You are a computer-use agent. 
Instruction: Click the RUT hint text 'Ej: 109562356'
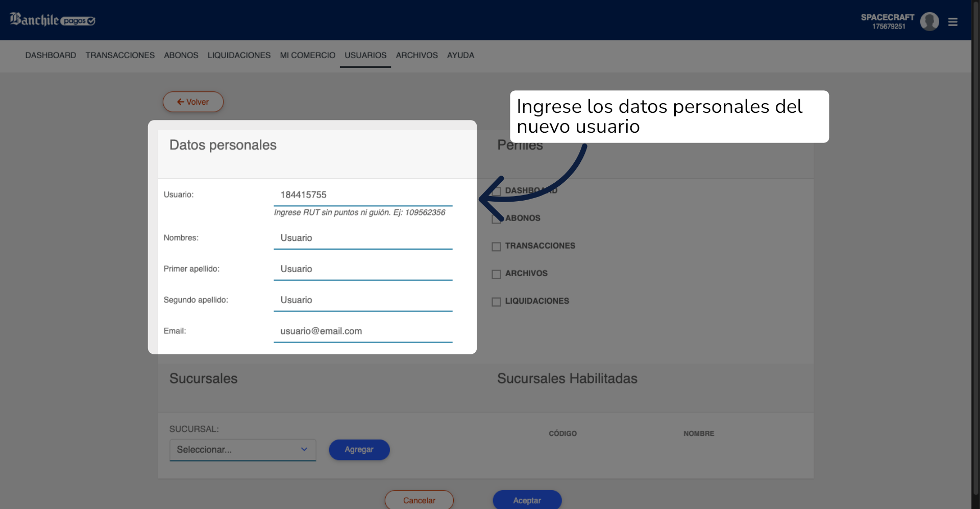[419, 212]
